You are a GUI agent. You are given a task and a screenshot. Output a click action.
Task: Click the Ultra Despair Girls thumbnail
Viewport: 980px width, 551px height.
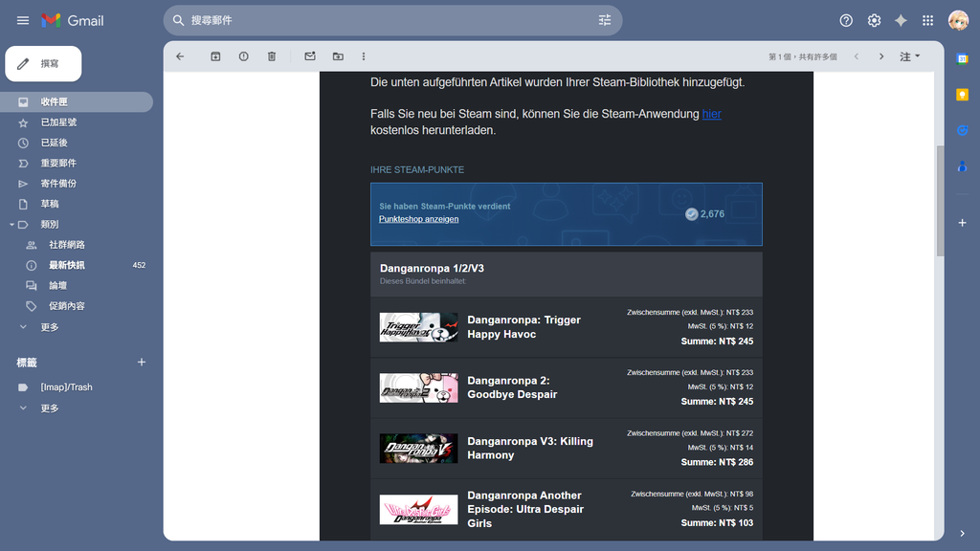[419, 510]
